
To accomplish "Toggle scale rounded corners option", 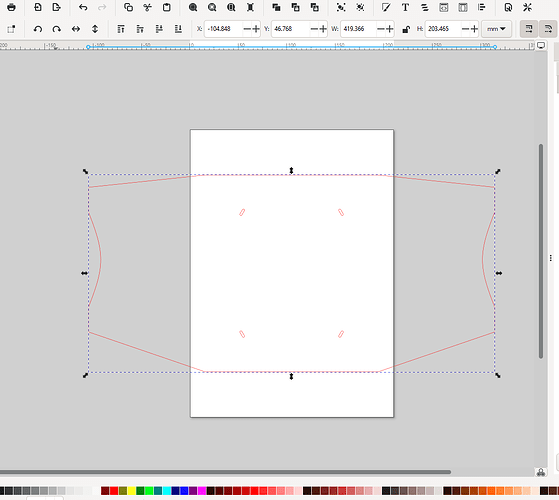I will (548, 29).
